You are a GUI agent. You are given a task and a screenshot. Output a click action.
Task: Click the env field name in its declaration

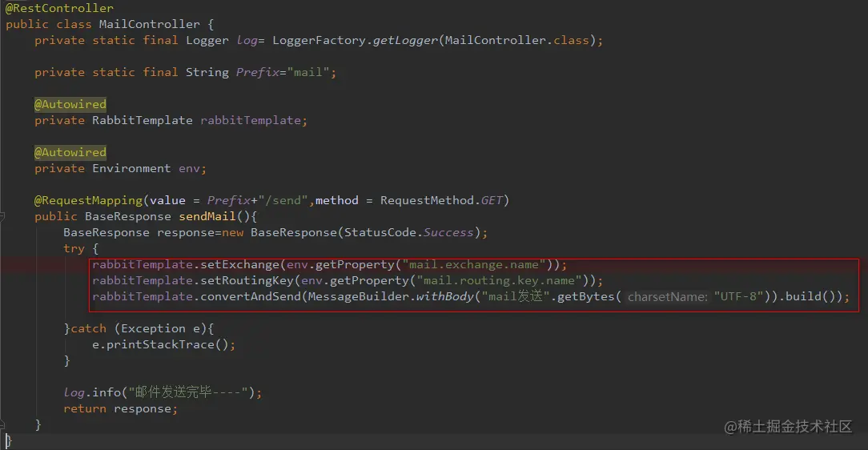pos(189,168)
